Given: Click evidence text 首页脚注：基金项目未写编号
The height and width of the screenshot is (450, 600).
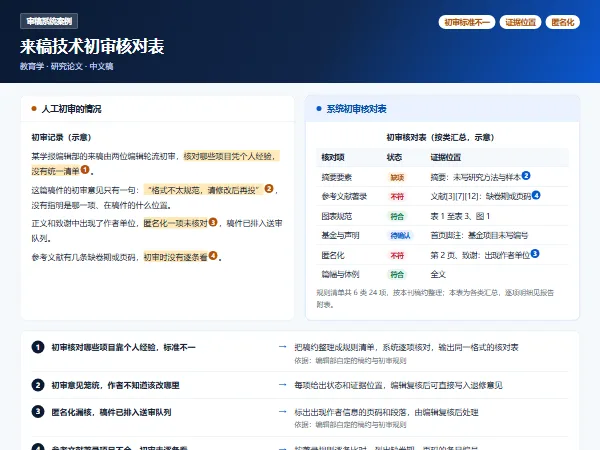Looking at the screenshot, I should [479, 236].
